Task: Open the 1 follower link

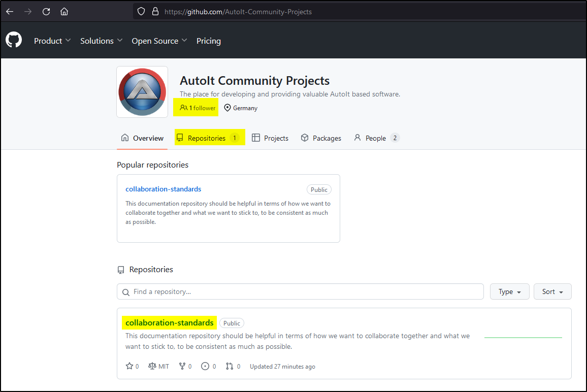Action: coord(198,108)
